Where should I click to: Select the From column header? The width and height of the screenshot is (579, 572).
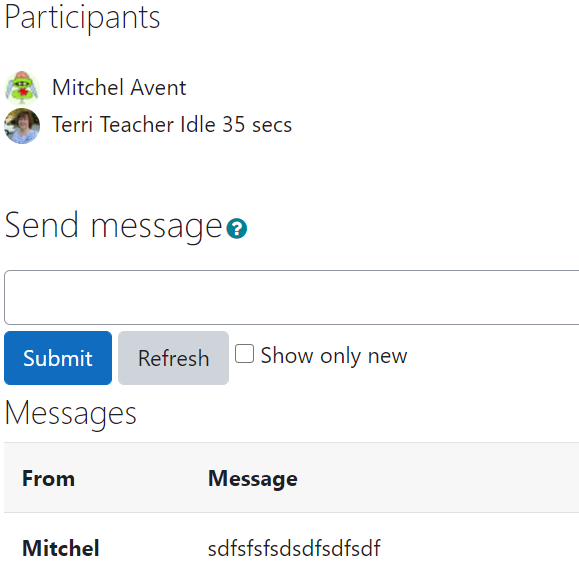click(48, 479)
